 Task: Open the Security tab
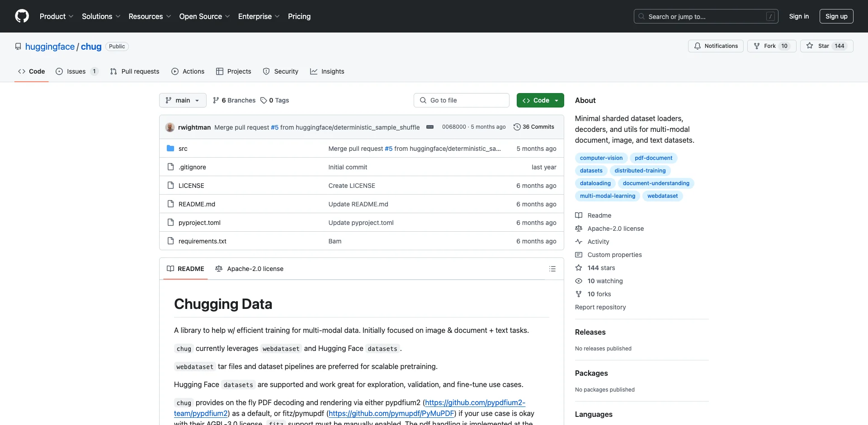(281, 71)
